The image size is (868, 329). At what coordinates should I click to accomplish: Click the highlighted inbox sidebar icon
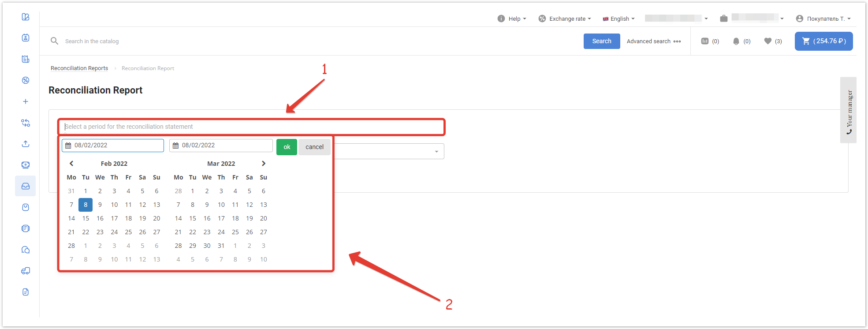click(26, 186)
